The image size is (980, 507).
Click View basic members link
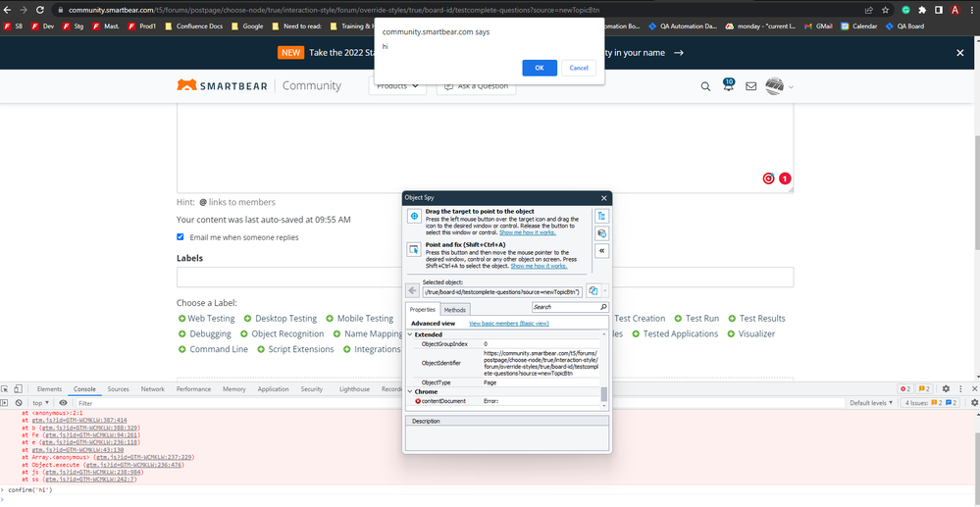pyautogui.click(x=509, y=324)
